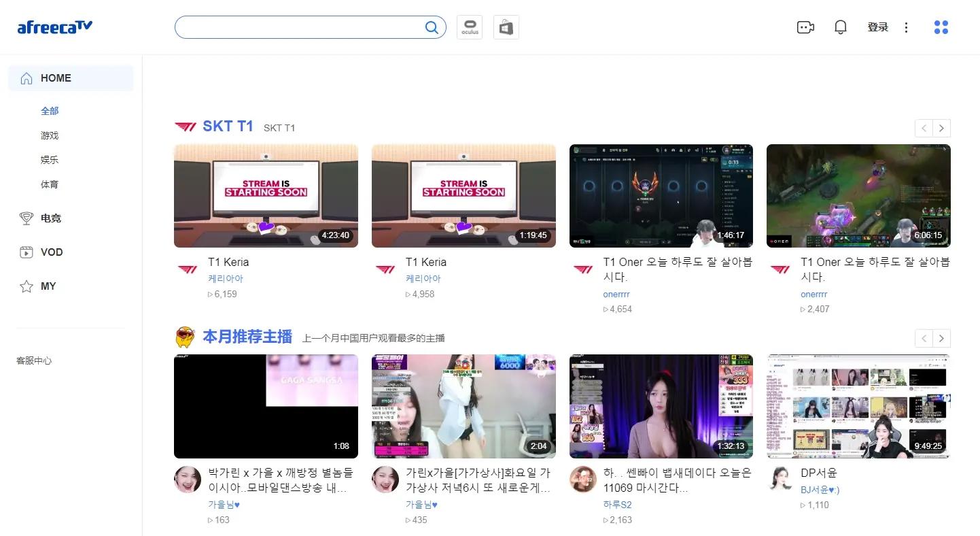Show next 本月推荐主播 arrow

coord(941,338)
